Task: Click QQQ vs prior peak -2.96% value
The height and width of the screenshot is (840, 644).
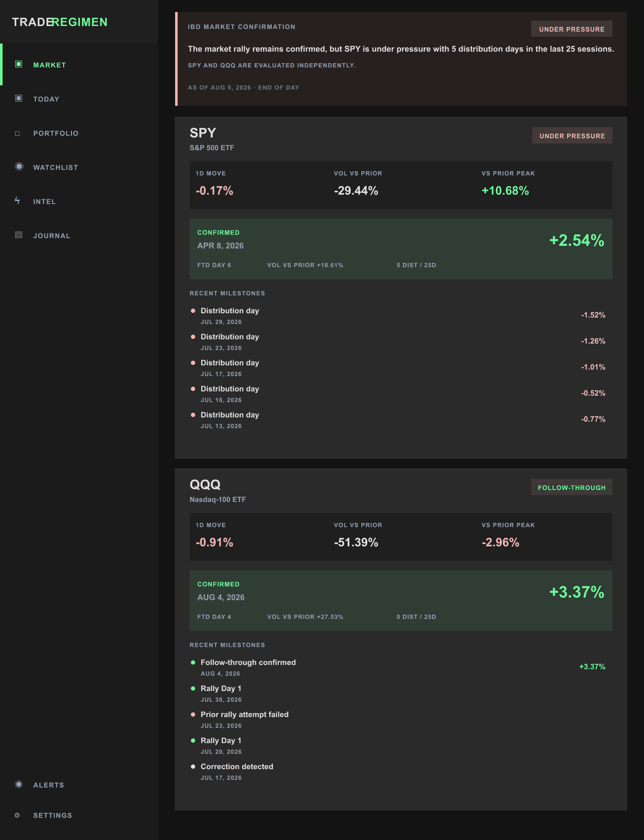Action: pos(501,542)
